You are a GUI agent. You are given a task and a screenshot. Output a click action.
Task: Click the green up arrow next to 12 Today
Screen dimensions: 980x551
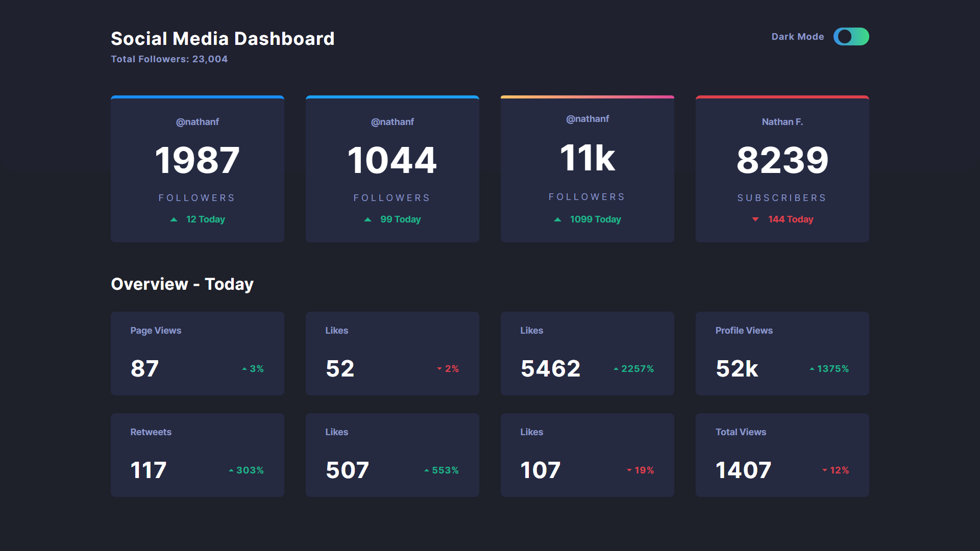coord(174,219)
